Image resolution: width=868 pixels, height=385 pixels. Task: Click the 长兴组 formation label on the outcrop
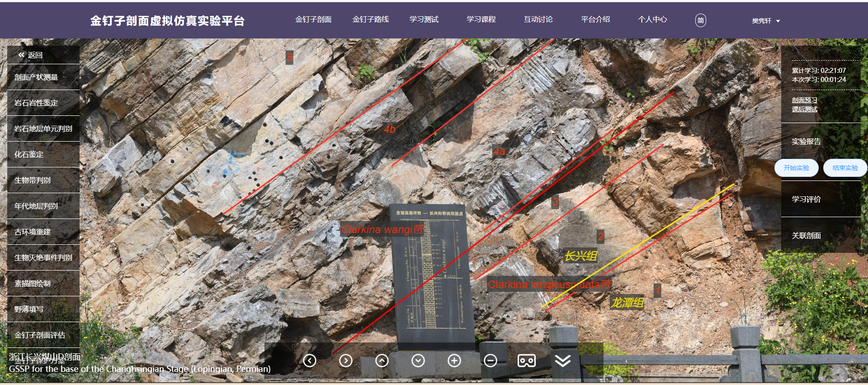(x=581, y=256)
